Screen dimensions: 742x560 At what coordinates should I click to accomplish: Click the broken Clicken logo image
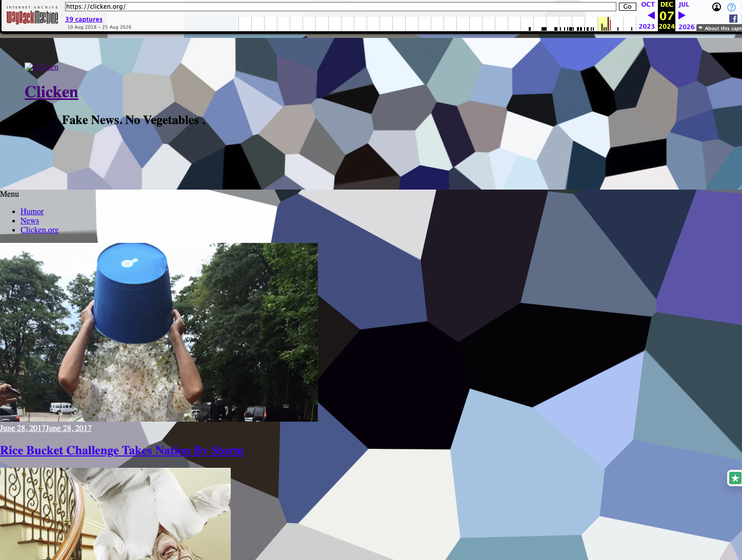point(42,67)
